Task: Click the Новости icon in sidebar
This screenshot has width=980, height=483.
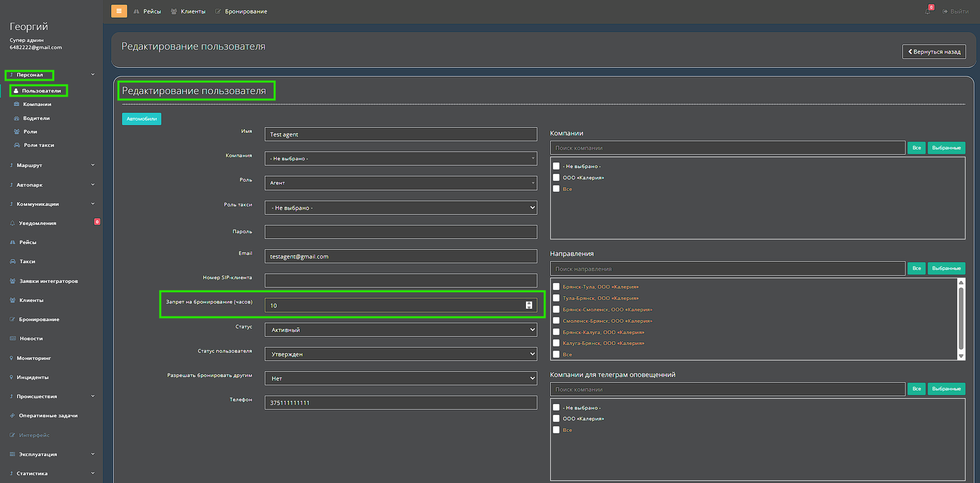Action: click(x=13, y=339)
